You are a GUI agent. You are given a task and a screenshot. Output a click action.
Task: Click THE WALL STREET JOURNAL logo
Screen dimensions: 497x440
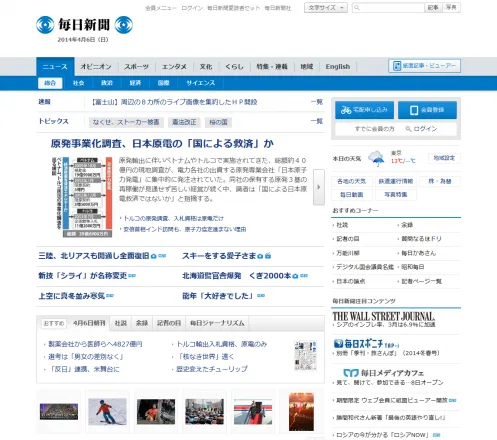(384, 316)
